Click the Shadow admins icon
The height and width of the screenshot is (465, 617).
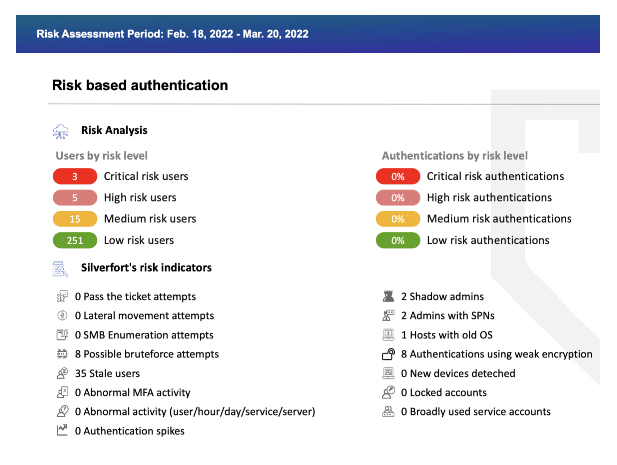tap(389, 297)
